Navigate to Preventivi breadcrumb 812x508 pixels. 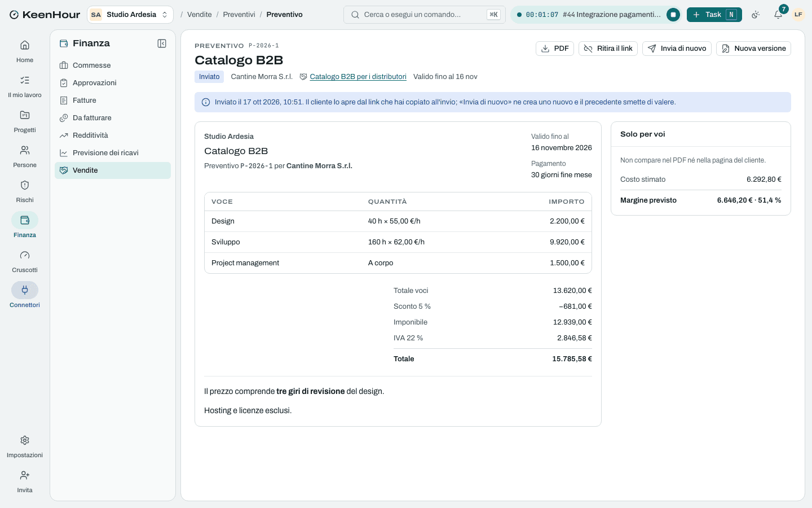click(x=239, y=15)
